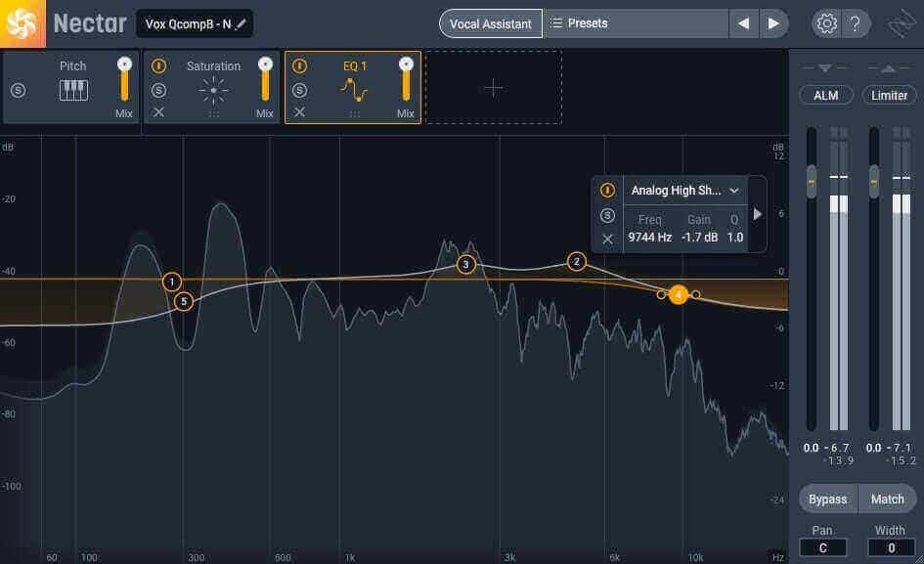Click the Match button
This screenshot has width=924, height=564.
(888, 499)
